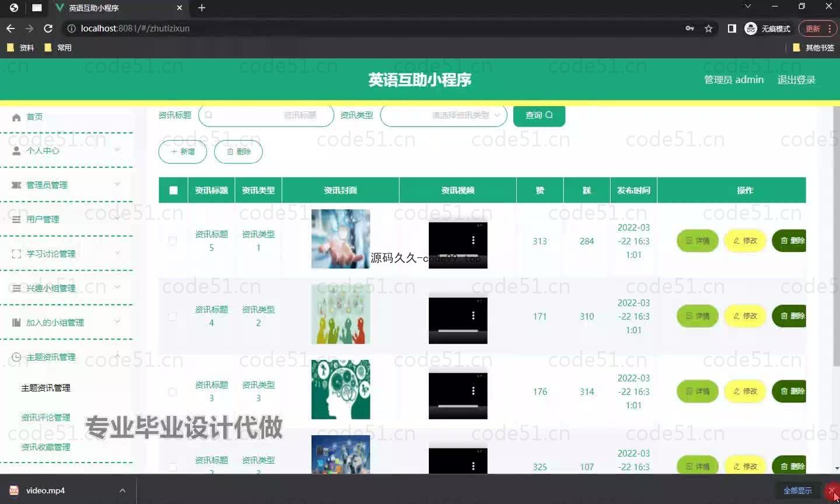The image size is (840, 504).
Task: Click the 删除 batch delete button above the table
Action: pyautogui.click(x=238, y=152)
